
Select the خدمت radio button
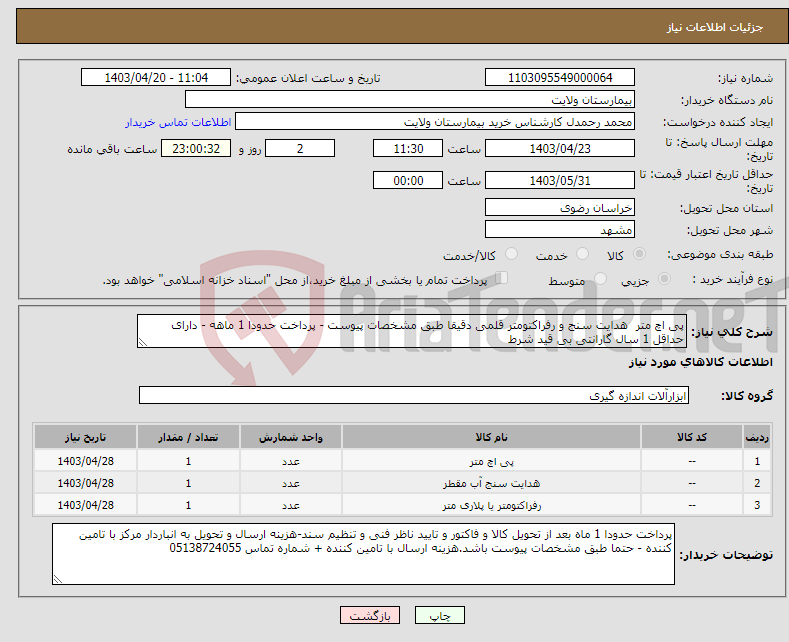(x=582, y=254)
